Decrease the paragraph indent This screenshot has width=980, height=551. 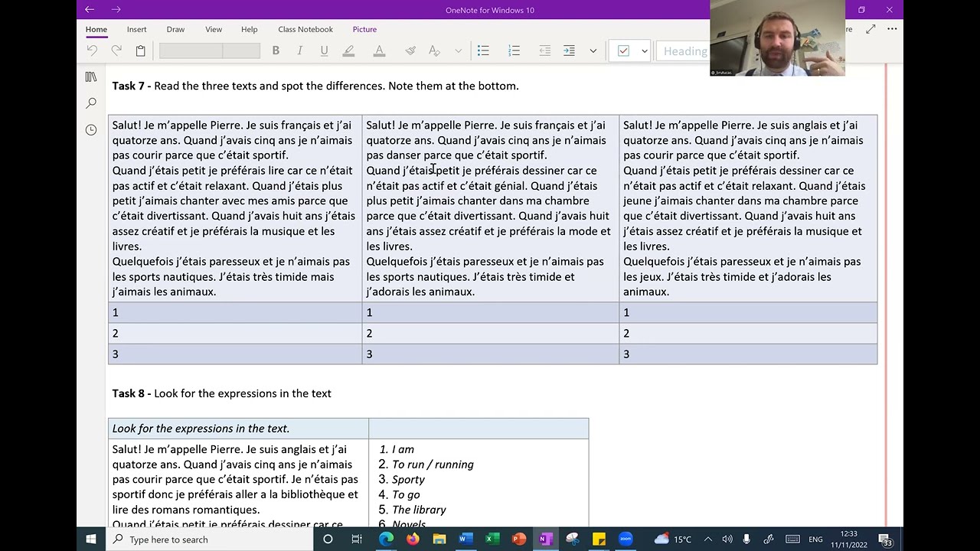coord(544,51)
